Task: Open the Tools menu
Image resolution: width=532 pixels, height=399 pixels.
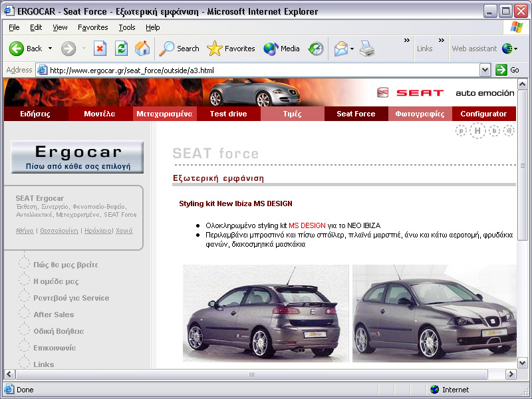Action: (x=127, y=27)
